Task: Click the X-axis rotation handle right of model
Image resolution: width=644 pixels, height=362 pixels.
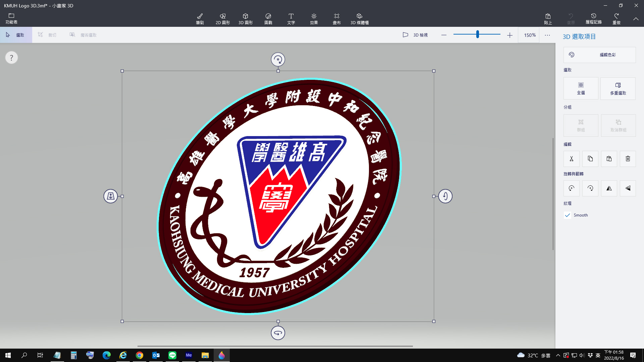Action: point(445,196)
